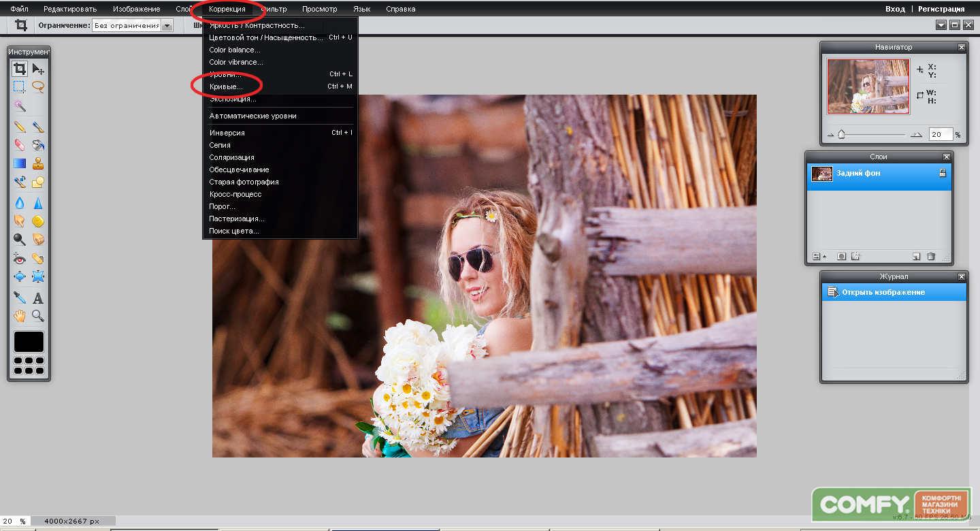Select the Zoom magnifier tool
The image size is (980, 531).
[x=38, y=316]
